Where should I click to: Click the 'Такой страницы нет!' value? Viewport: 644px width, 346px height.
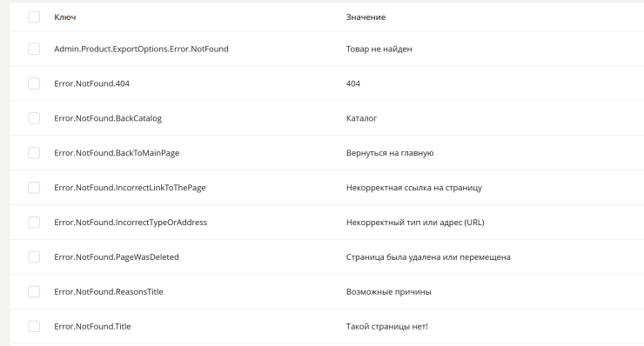[387, 326]
